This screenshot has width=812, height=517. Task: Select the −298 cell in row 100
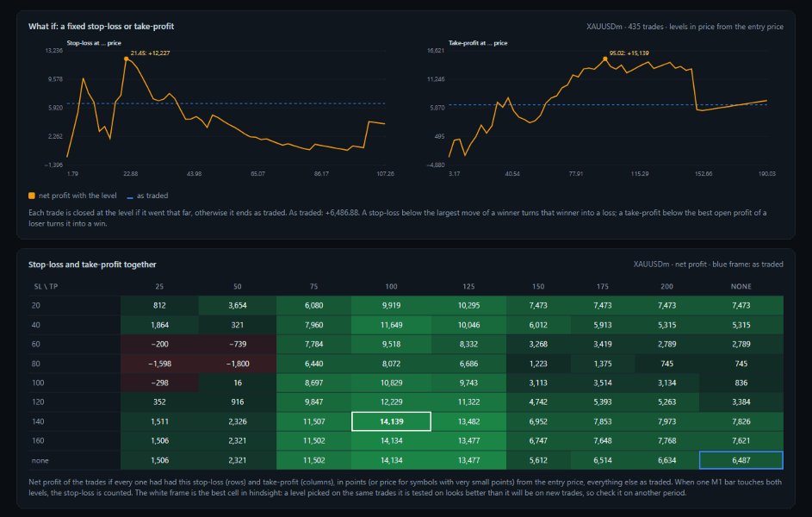(x=159, y=383)
